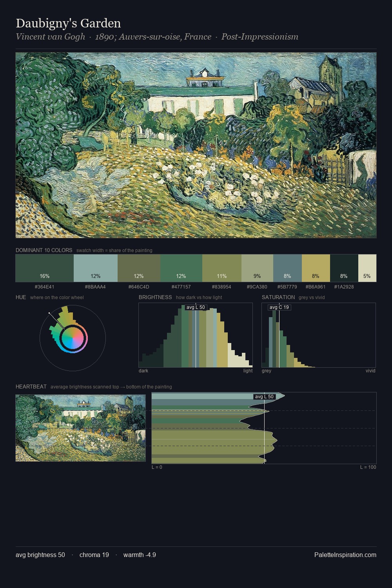Select the green swatch #477157
This screenshot has height=588, width=392.
coord(181,268)
